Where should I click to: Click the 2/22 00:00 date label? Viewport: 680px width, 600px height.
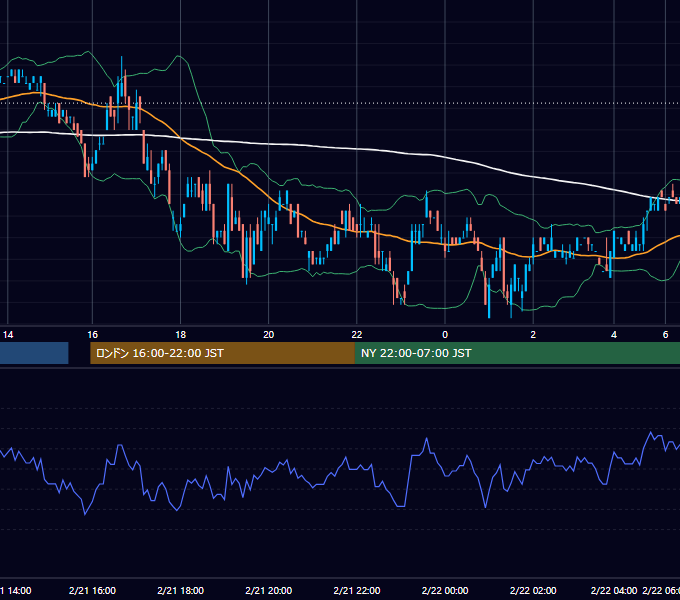point(445,590)
